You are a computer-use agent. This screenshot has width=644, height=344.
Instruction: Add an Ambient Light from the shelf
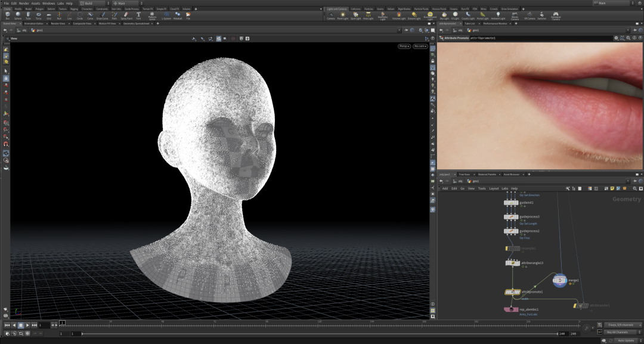point(498,16)
